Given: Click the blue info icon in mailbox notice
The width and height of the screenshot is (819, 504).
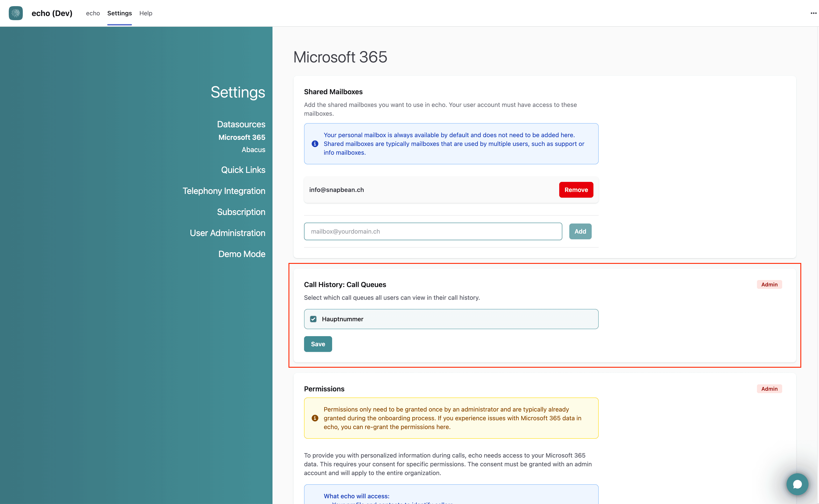Looking at the screenshot, I should (x=315, y=144).
